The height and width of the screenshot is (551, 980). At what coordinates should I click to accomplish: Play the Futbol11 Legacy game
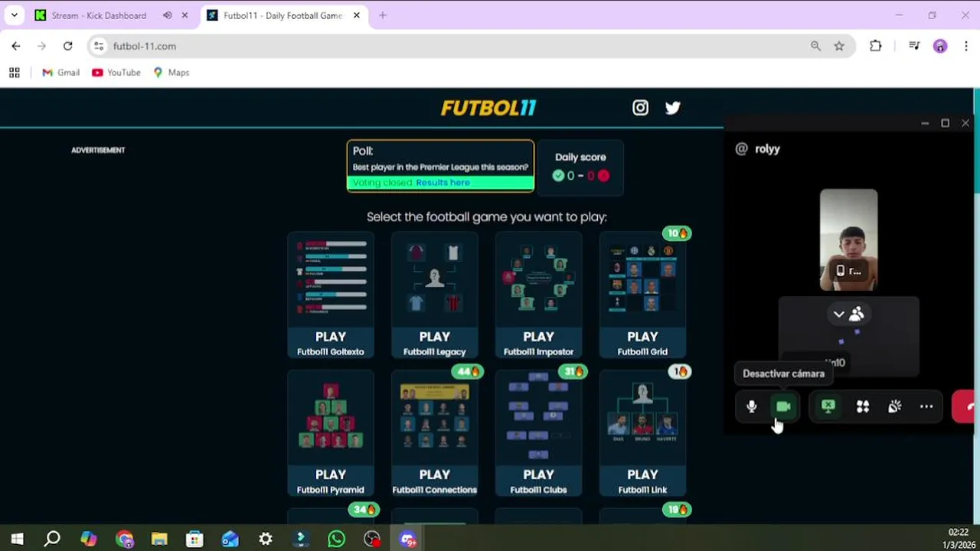(435, 295)
